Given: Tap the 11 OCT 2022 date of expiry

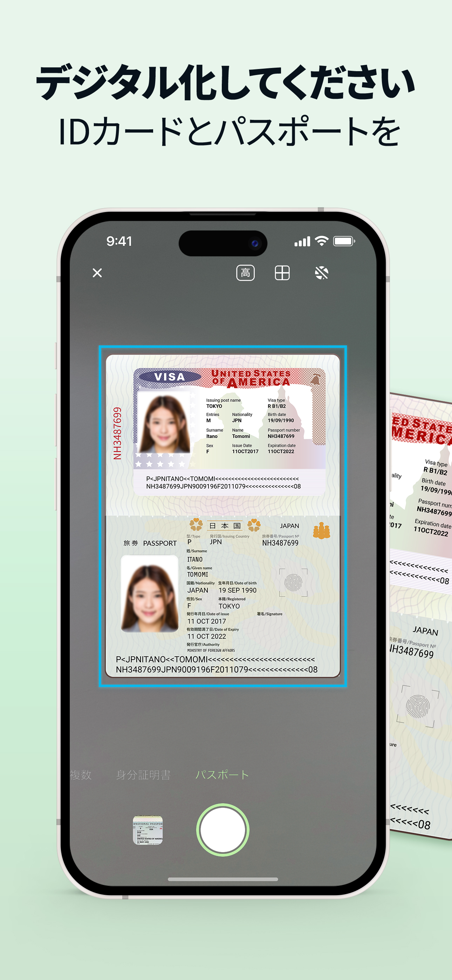Looking at the screenshot, I should pos(206,637).
